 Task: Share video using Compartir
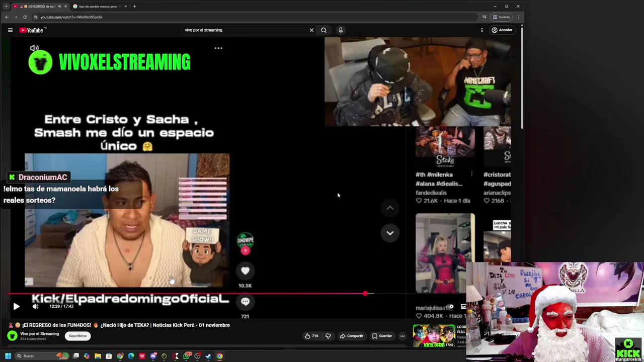pos(351,336)
